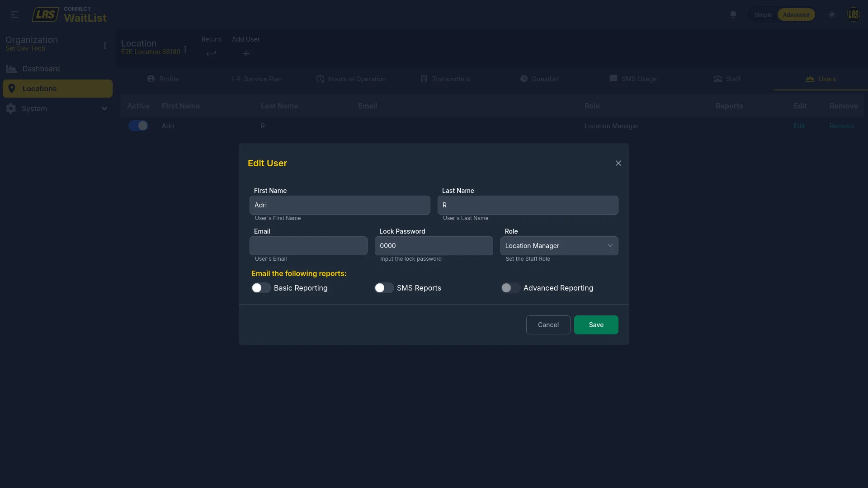Switch to the Hours of Operation tab
The height and width of the screenshot is (488, 868).
(351, 79)
